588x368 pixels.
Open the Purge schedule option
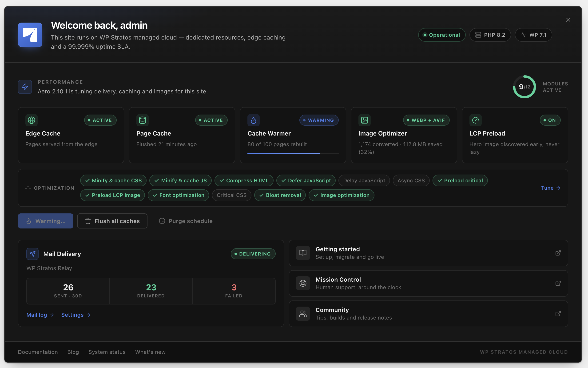[186, 221]
